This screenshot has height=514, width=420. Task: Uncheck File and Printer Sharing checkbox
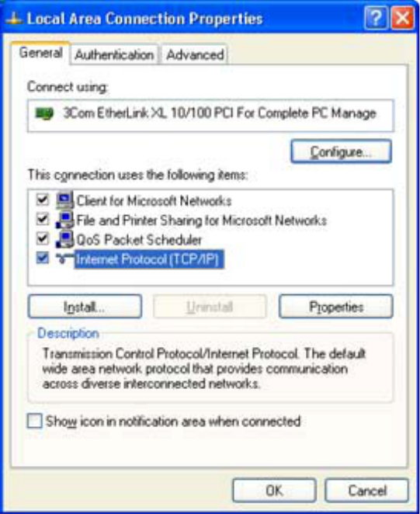[x=43, y=219]
